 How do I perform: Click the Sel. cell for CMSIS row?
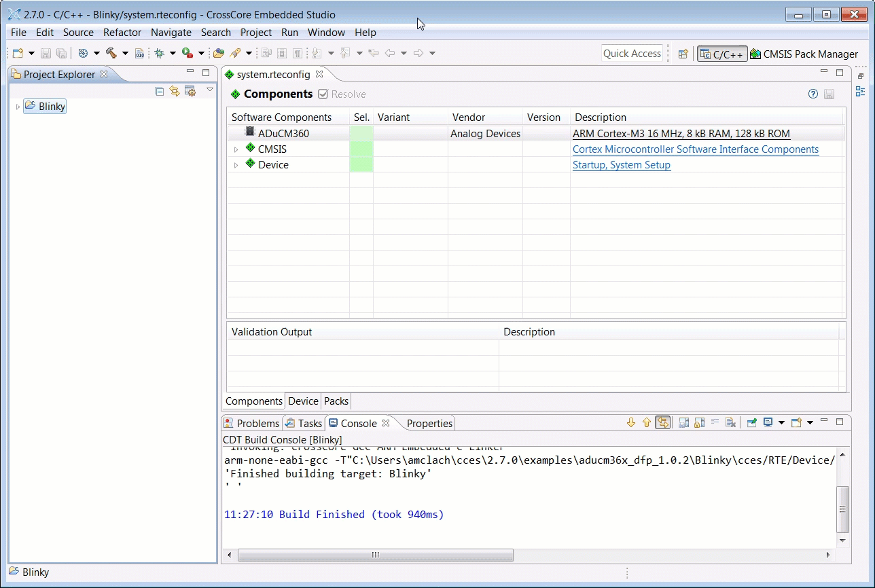(361, 149)
